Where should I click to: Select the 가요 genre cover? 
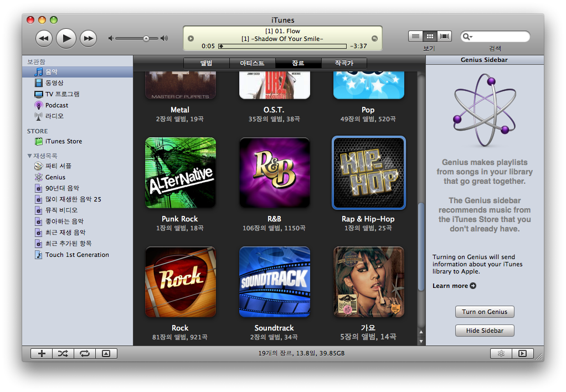pyautogui.click(x=368, y=282)
